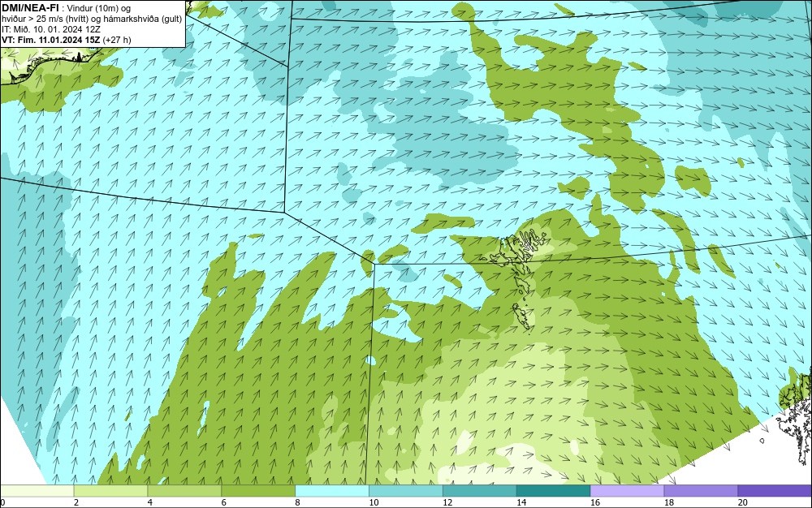Click the legend label '12'
This screenshot has height=508, width=812.
pos(447,502)
